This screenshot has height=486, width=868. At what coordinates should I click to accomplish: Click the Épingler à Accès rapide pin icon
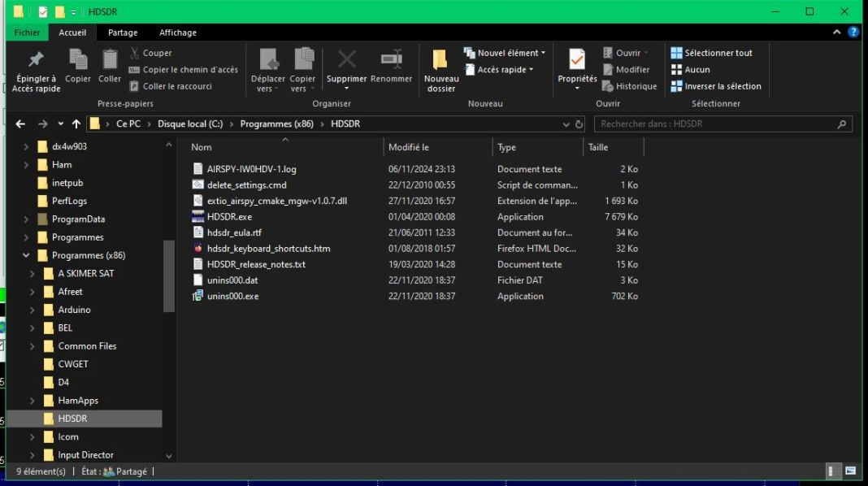36,60
